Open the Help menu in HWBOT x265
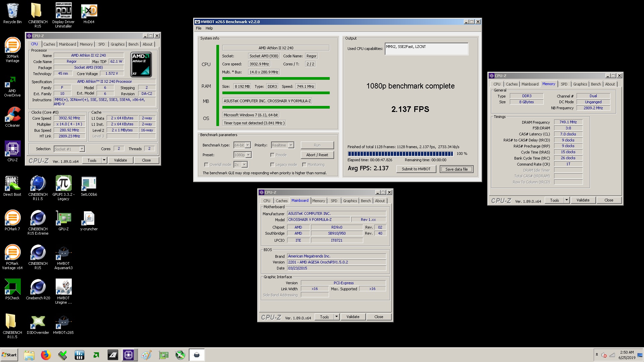This screenshot has height=362, width=644. pos(209,28)
